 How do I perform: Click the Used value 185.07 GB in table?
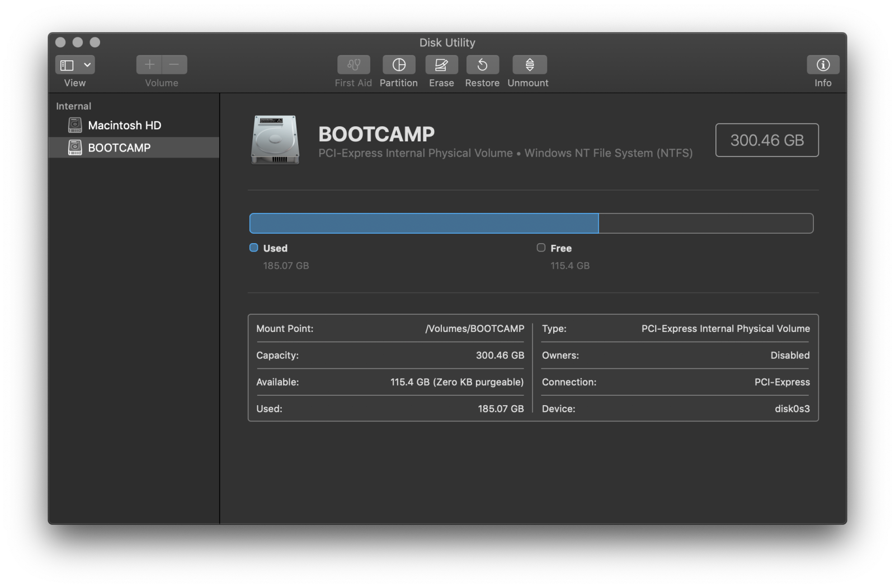pyautogui.click(x=501, y=409)
